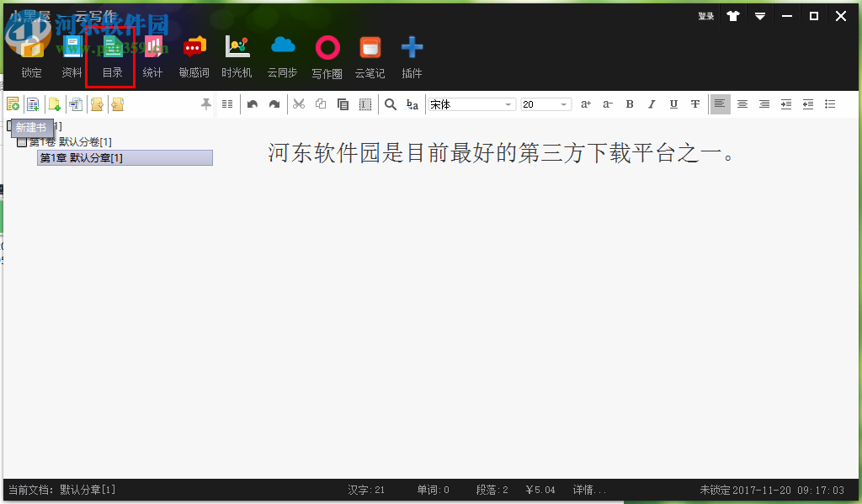Click the strikethrough formatting button
This screenshot has width=862, height=504.
[x=694, y=103]
